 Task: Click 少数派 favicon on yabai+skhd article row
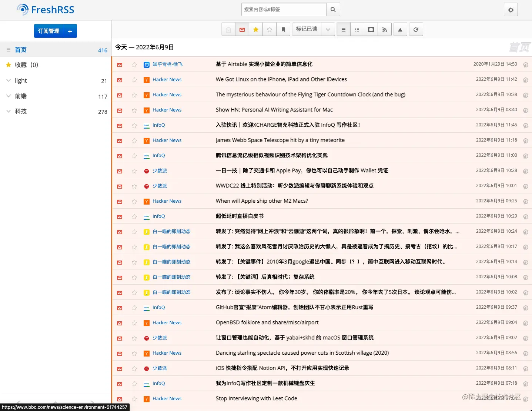pyautogui.click(x=147, y=338)
